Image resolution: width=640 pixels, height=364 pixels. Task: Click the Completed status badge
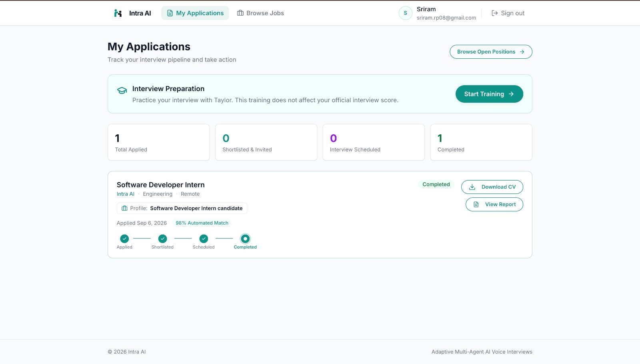tap(436, 185)
